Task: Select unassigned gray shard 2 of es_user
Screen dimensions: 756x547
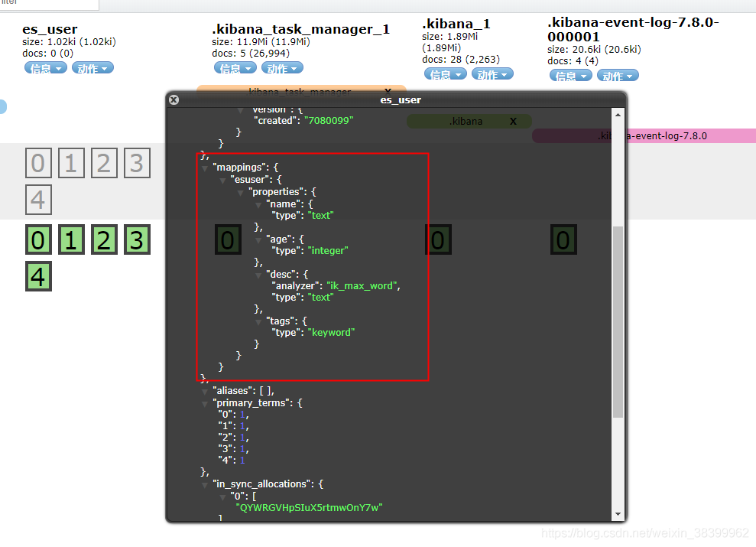Action: point(104,163)
